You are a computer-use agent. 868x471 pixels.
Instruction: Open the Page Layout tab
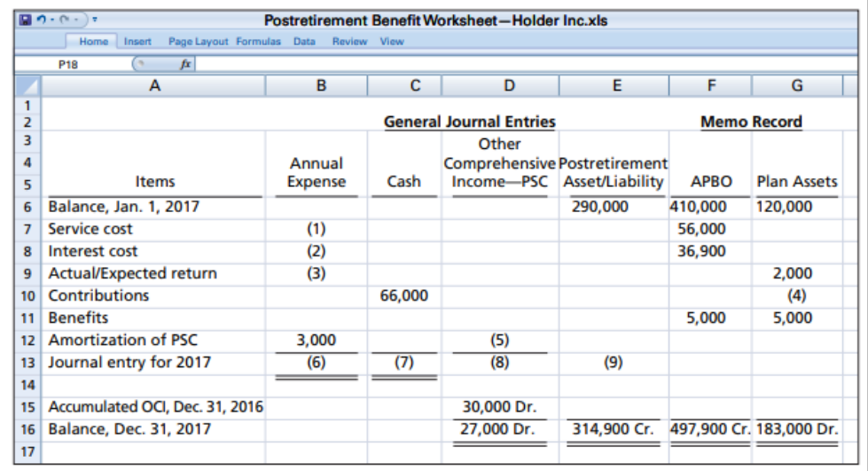[199, 42]
